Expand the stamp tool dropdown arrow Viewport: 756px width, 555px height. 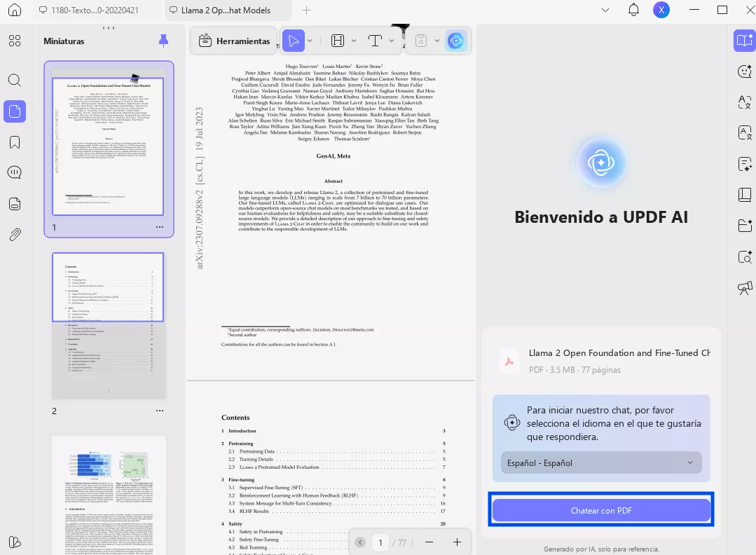click(437, 41)
